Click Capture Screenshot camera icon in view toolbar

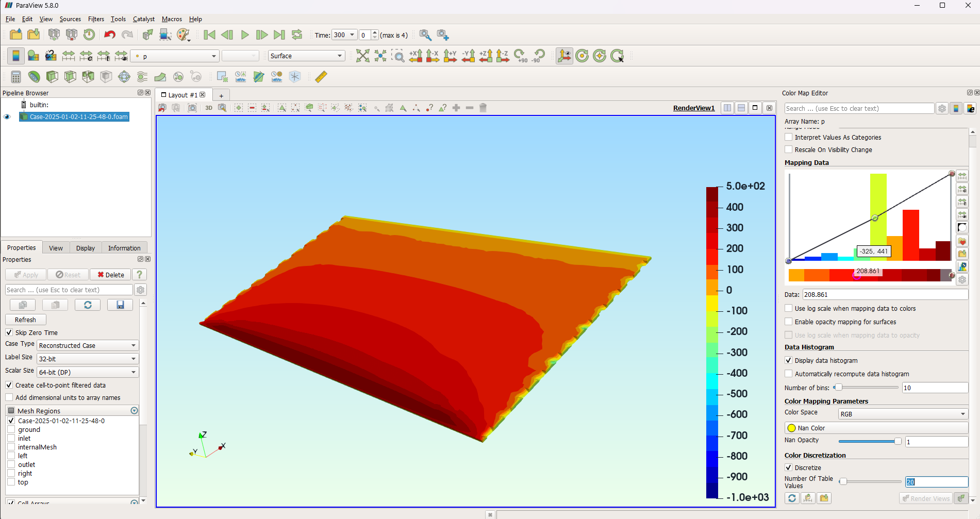[x=192, y=108]
